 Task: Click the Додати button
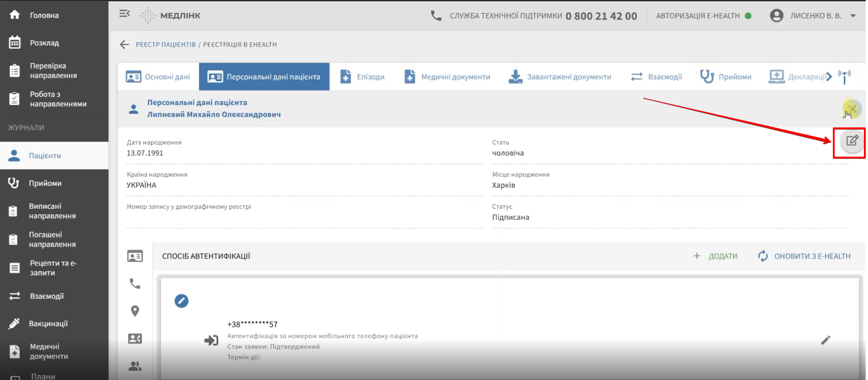(x=715, y=256)
